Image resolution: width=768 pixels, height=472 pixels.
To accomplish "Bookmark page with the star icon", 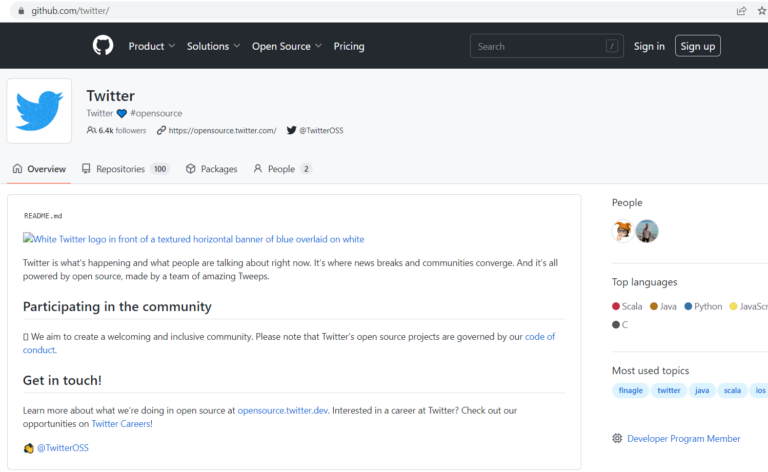I will tap(762, 11).
